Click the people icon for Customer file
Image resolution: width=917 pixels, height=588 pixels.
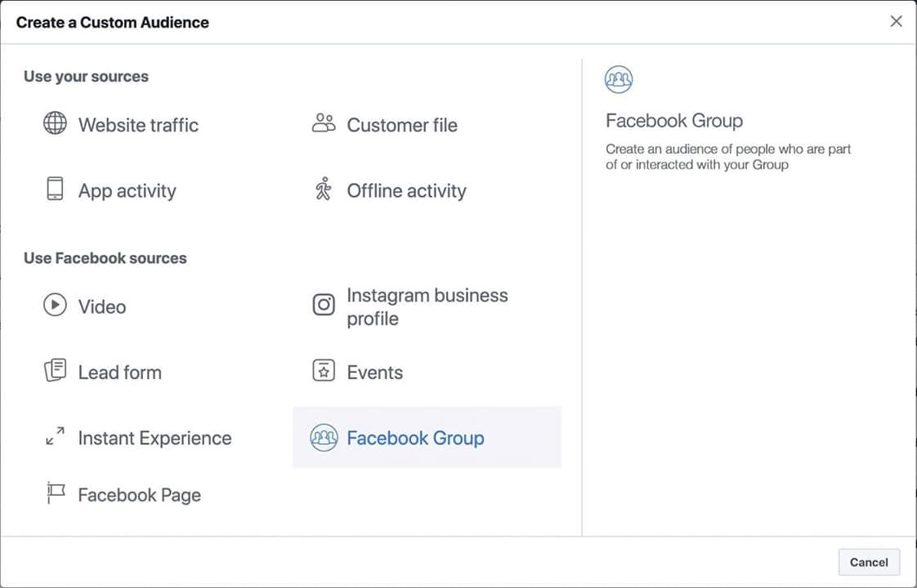point(324,122)
